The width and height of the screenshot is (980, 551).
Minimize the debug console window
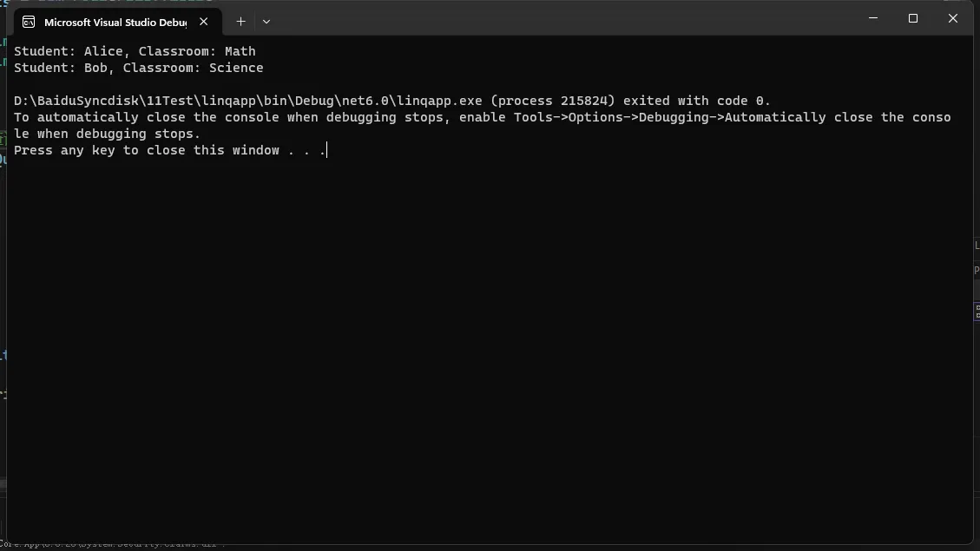[x=873, y=18]
